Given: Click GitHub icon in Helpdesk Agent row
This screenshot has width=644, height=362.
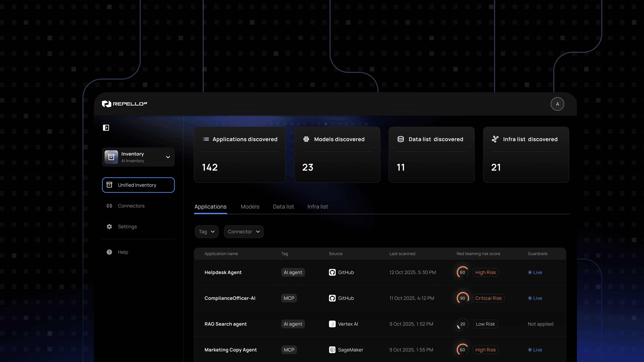Looking at the screenshot, I should tap(332, 272).
